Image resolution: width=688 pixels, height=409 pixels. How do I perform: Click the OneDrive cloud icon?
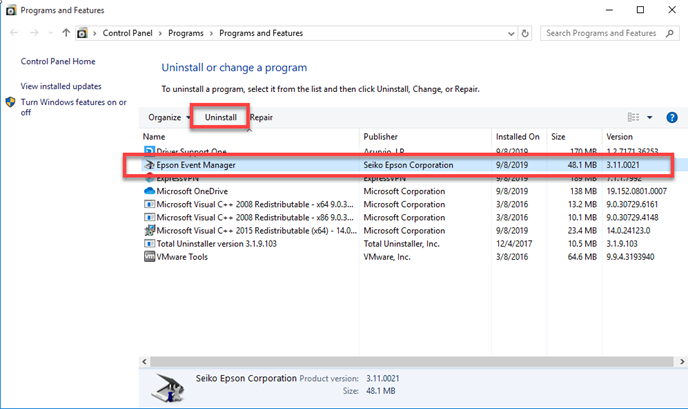(150, 191)
